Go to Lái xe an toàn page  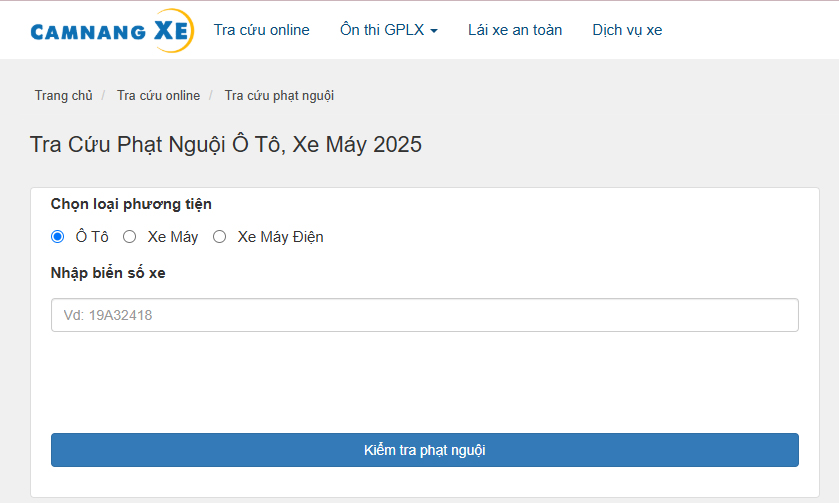pos(515,30)
